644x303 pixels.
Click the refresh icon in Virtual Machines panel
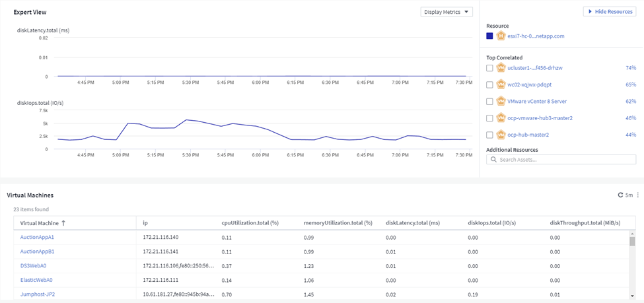pyautogui.click(x=621, y=195)
